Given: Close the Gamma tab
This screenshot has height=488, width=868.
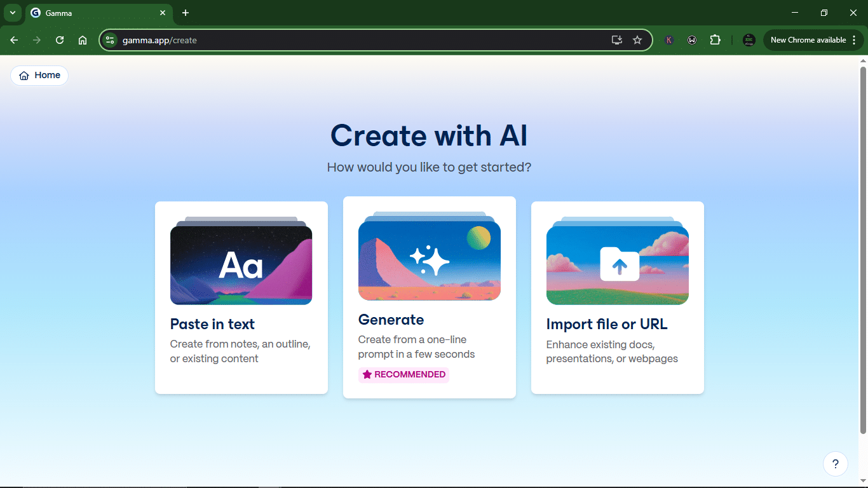Looking at the screenshot, I should [163, 13].
